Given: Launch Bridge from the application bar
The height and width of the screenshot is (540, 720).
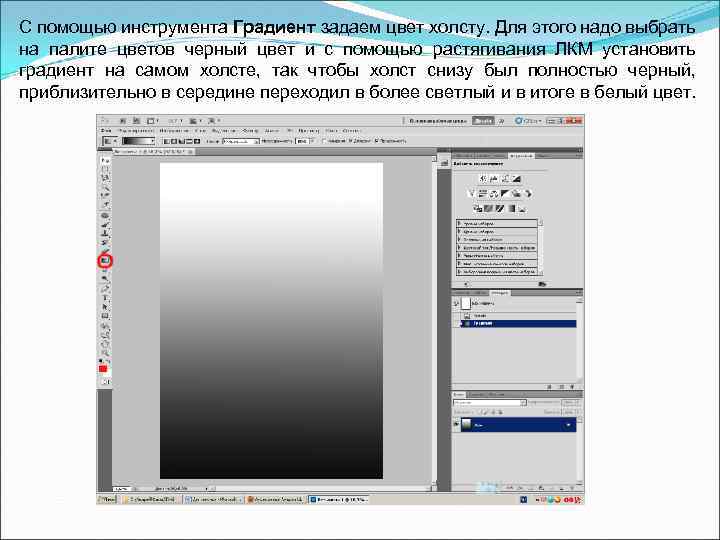Looking at the screenshot, I should (123, 121).
